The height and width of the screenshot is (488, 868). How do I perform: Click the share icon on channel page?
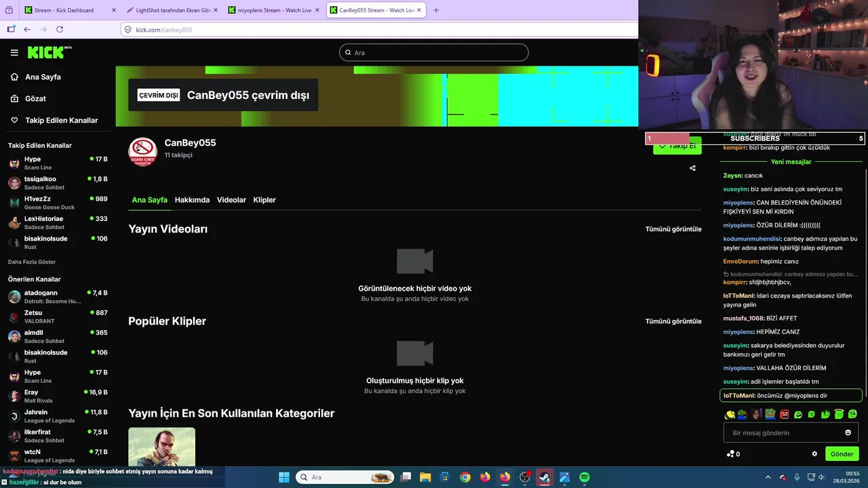[692, 168]
